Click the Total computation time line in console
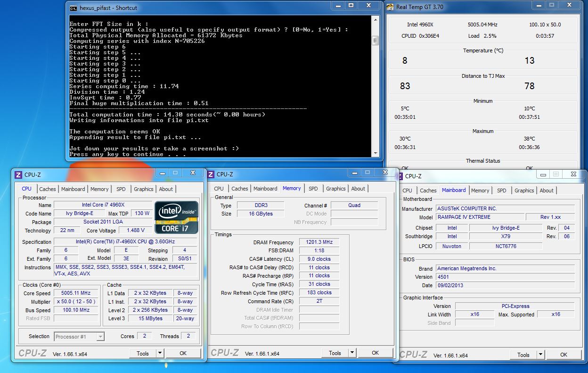 [x=167, y=115]
